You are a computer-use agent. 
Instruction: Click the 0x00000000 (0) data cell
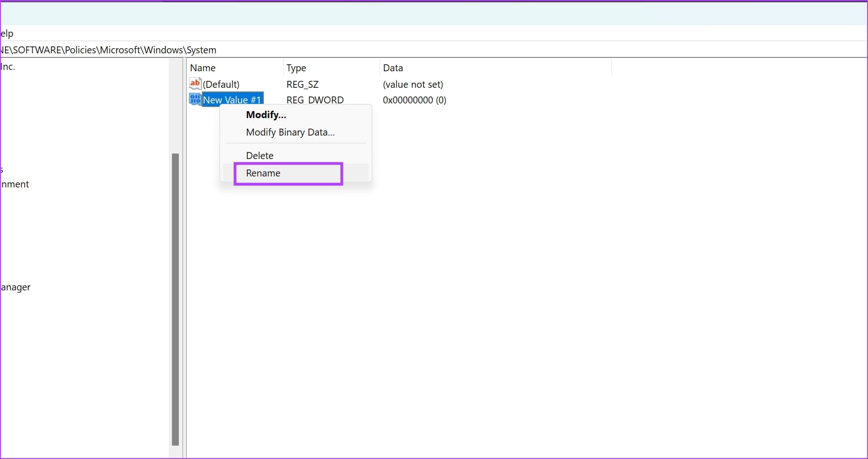pyautogui.click(x=415, y=100)
